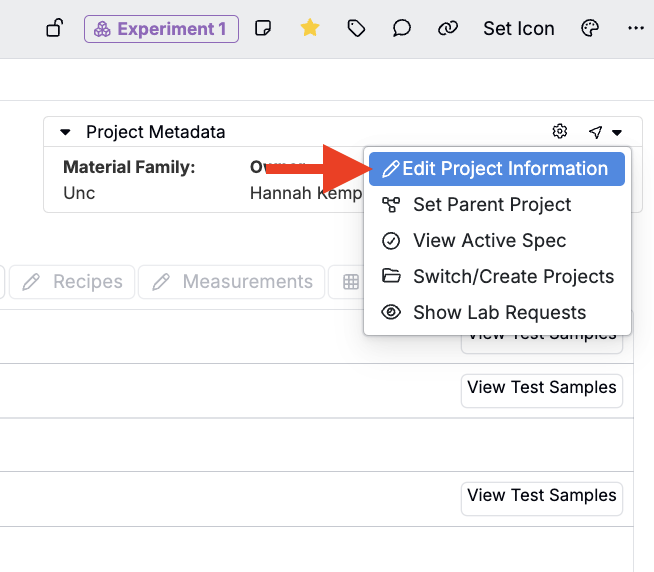Image resolution: width=654 pixels, height=572 pixels.
Task: Select Edit Project Information
Action: pyautogui.click(x=496, y=169)
